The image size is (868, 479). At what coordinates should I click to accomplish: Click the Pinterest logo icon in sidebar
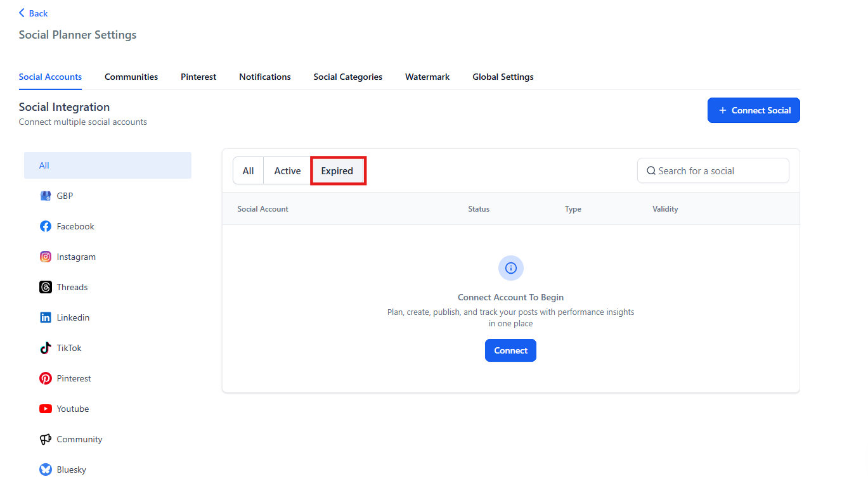pos(46,378)
